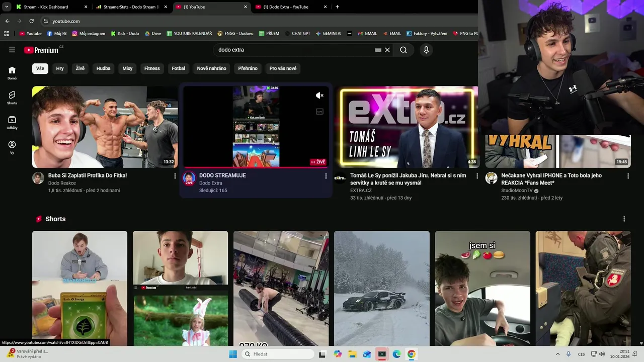The image size is (644, 362).
Task: Open the CHAT GPT bookmark
Action: [x=297, y=34]
